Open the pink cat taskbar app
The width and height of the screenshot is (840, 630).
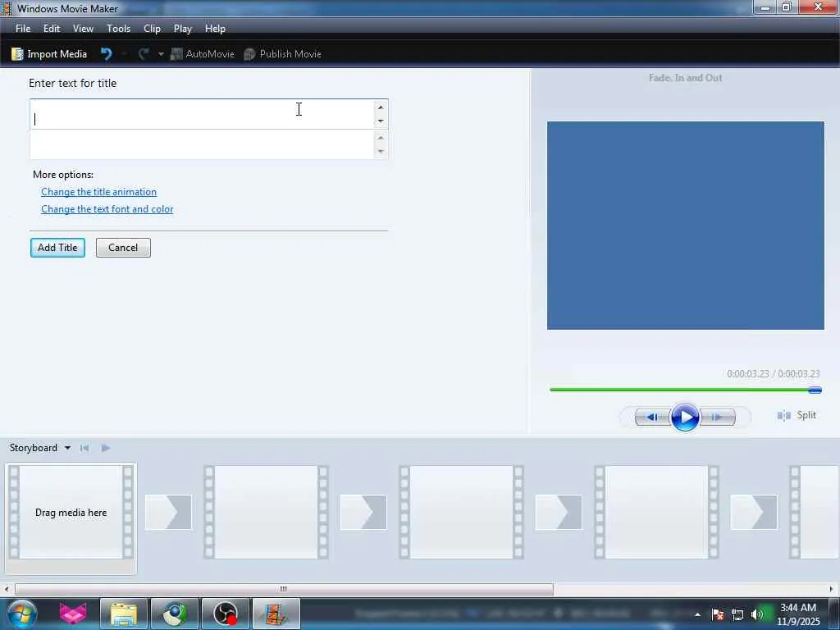[73, 614]
